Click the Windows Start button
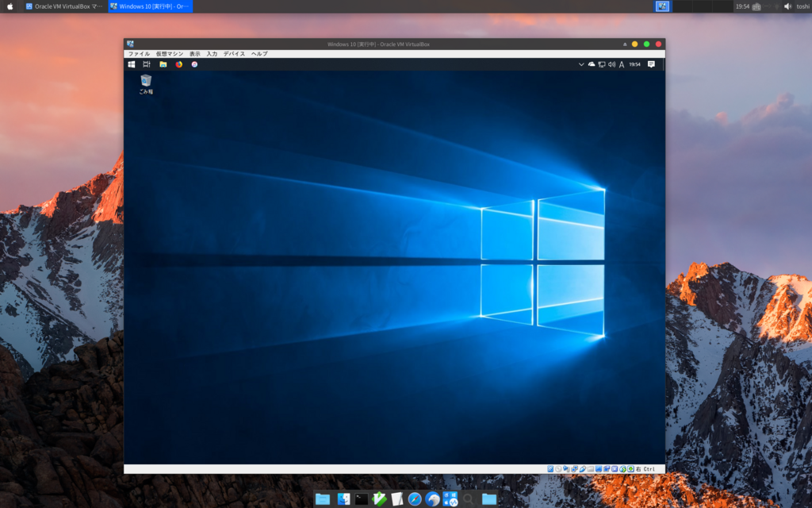The width and height of the screenshot is (812, 508). click(131, 64)
